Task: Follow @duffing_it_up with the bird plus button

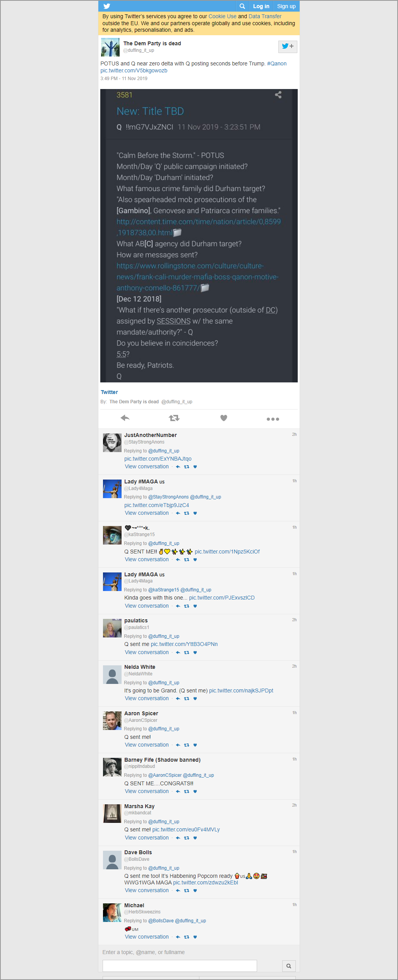Action: coord(288,46)
